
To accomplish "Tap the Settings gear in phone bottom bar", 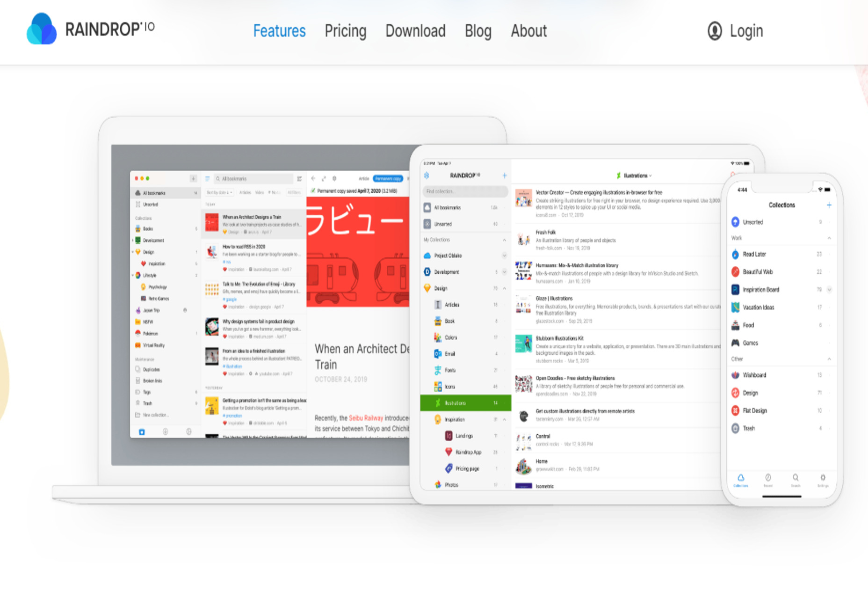I will [823, 478].
